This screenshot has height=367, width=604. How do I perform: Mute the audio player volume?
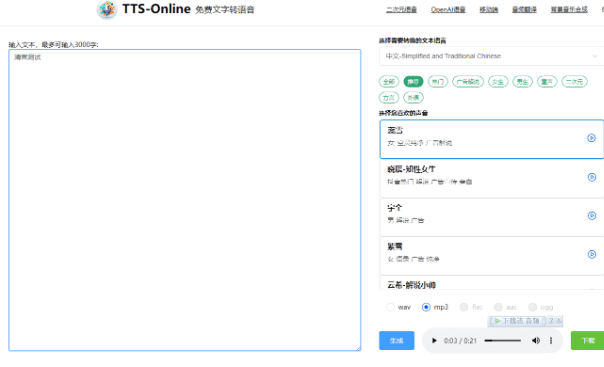click(x=535, y=340)
